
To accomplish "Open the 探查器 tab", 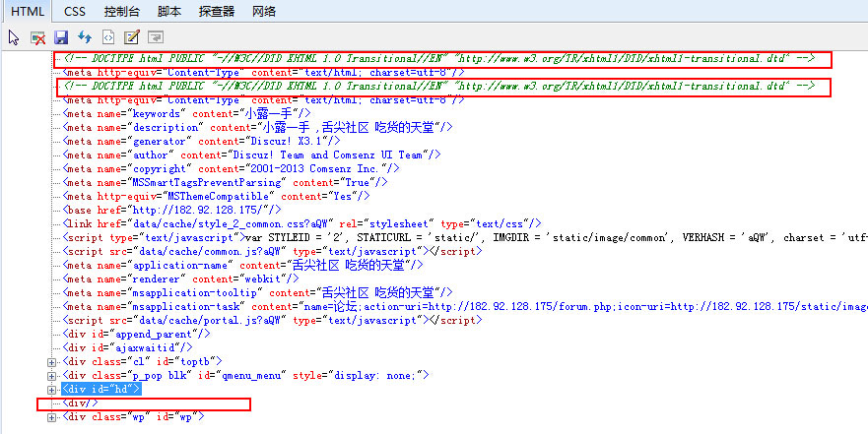I will 217,12.
